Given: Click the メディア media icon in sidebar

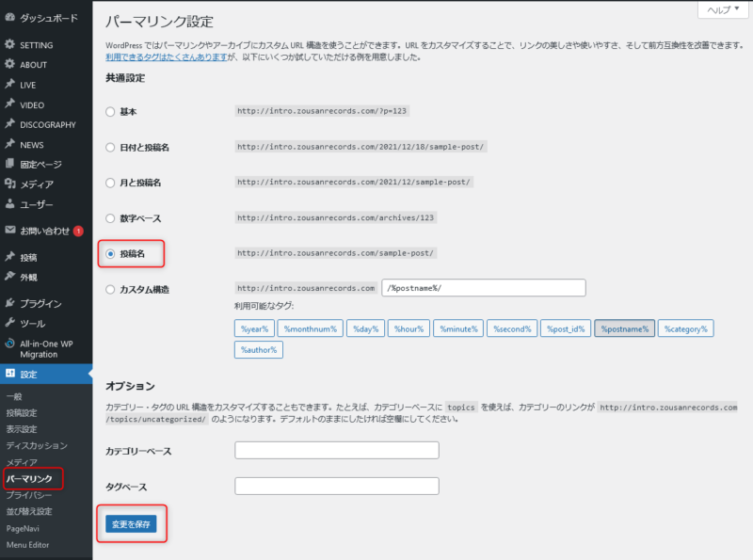Looking at the screenshot, I should tap(9, 184).
